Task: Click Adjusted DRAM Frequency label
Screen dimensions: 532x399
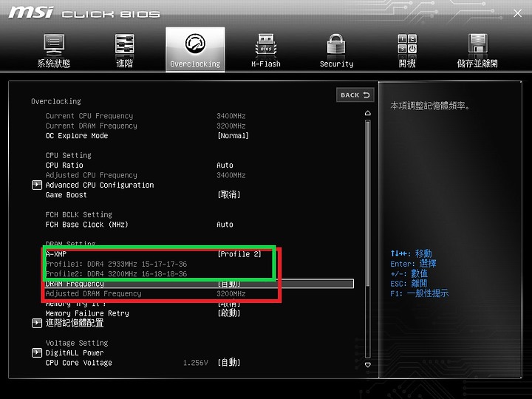Action: click(x=93, y=294)
